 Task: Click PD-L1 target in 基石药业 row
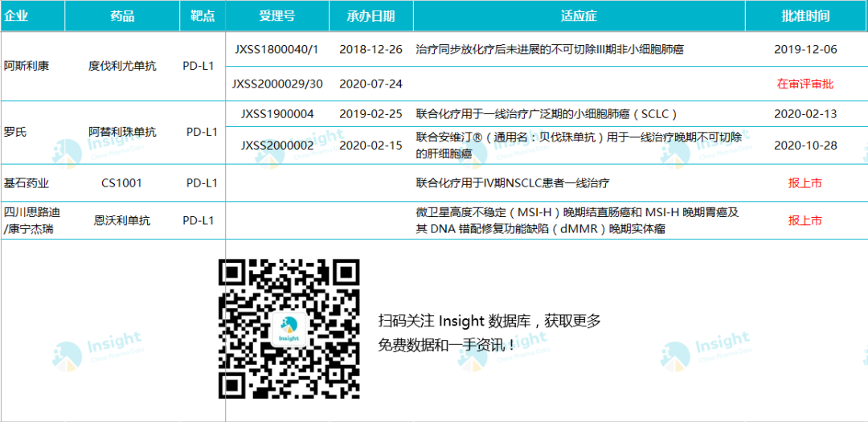202,182
